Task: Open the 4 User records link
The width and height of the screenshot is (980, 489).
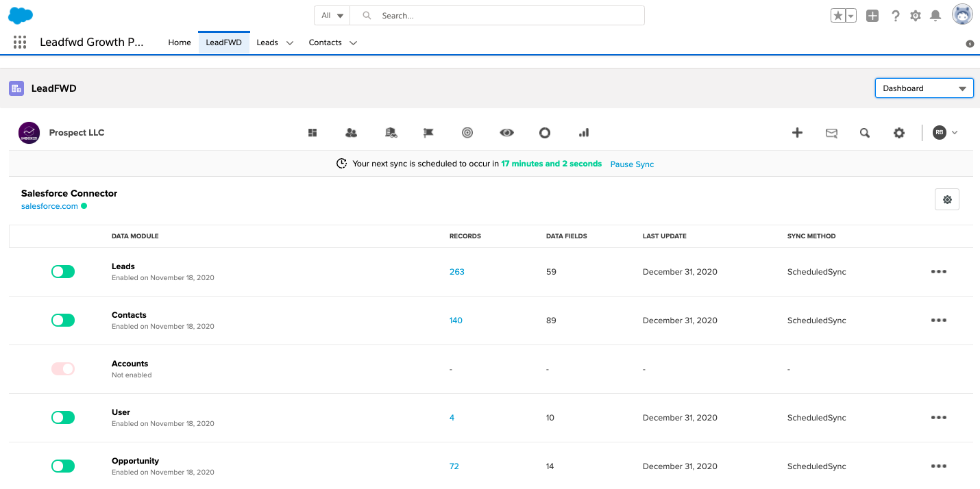Action: pos(452,418)
